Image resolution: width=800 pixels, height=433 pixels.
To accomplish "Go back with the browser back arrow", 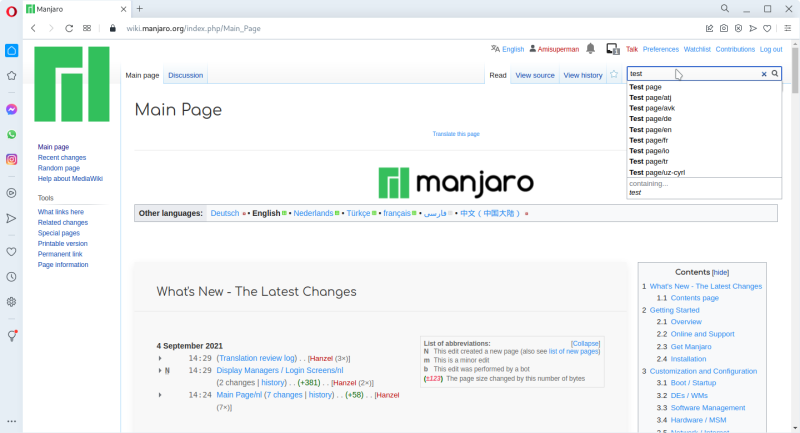I will coord(34,28).
